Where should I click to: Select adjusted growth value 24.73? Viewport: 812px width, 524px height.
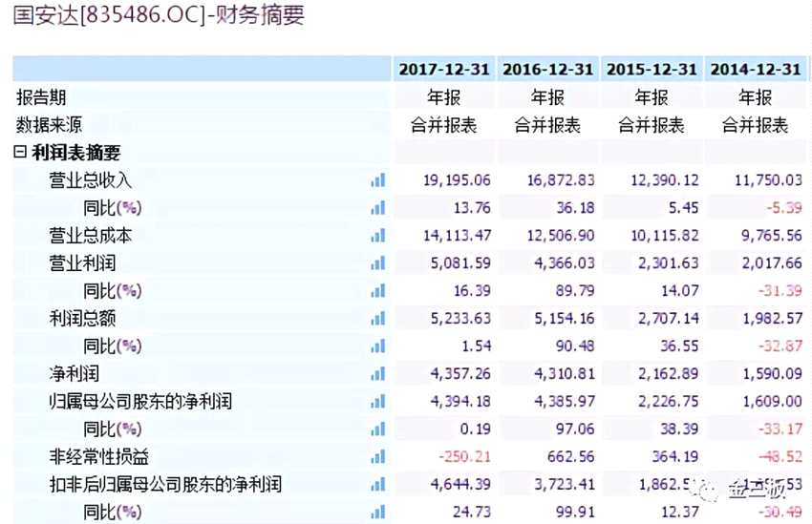click(x=472, y=512)
